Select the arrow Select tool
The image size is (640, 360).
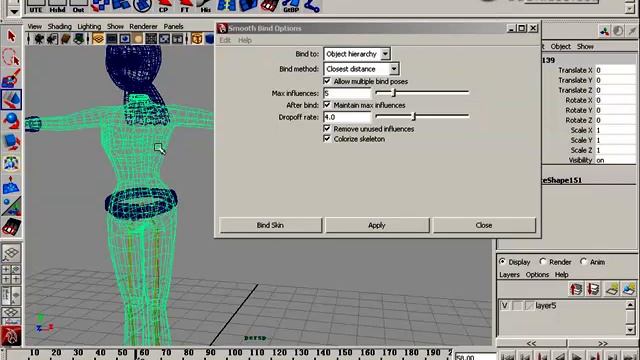pyautogui.click(x=11, y=36)
